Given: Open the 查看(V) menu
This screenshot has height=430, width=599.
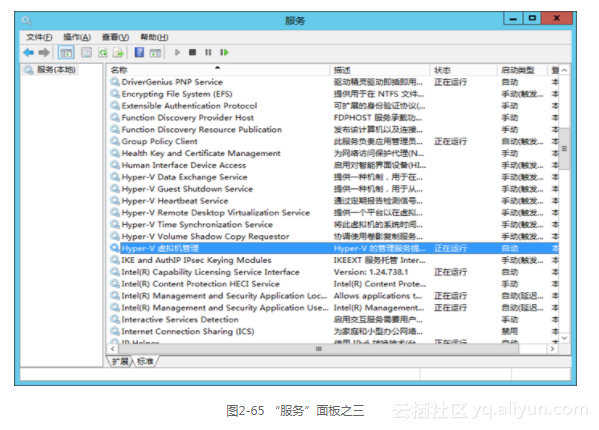Looking at the screenshot, I should point(115,37).
